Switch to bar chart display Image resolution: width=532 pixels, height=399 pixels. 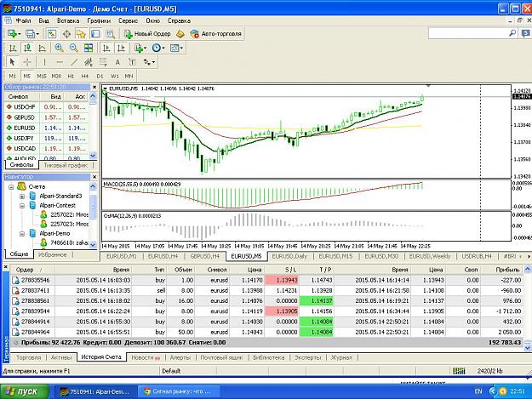[13, 48]
